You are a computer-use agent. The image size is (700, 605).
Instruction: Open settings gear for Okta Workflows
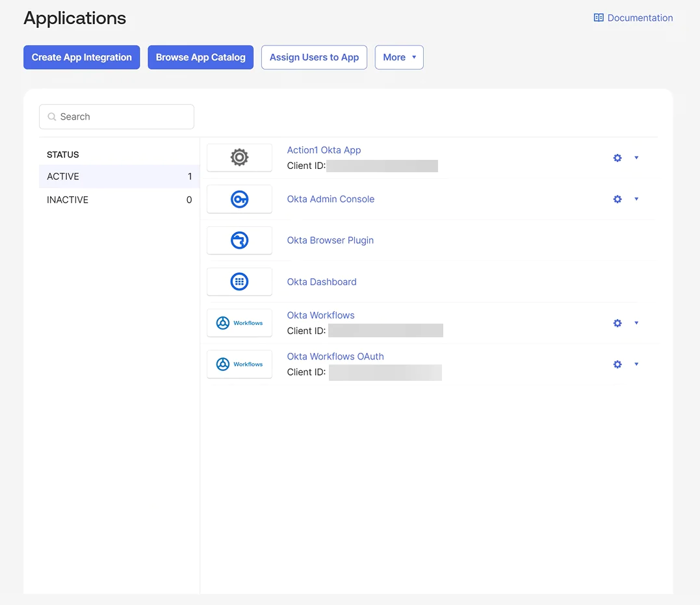[x=617, y=322]
